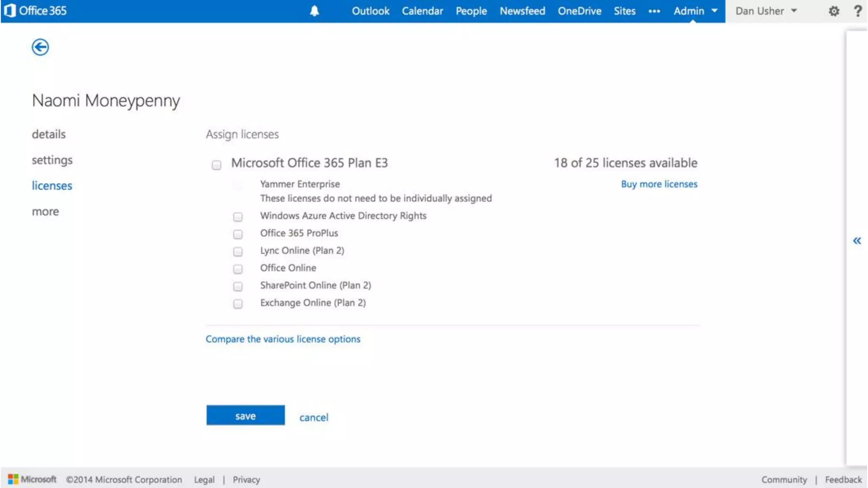Image resolution: width=868 pixels, height=488 pixels.
Task: Click the Microsoft logo in footer
Action: click(32, 479)
